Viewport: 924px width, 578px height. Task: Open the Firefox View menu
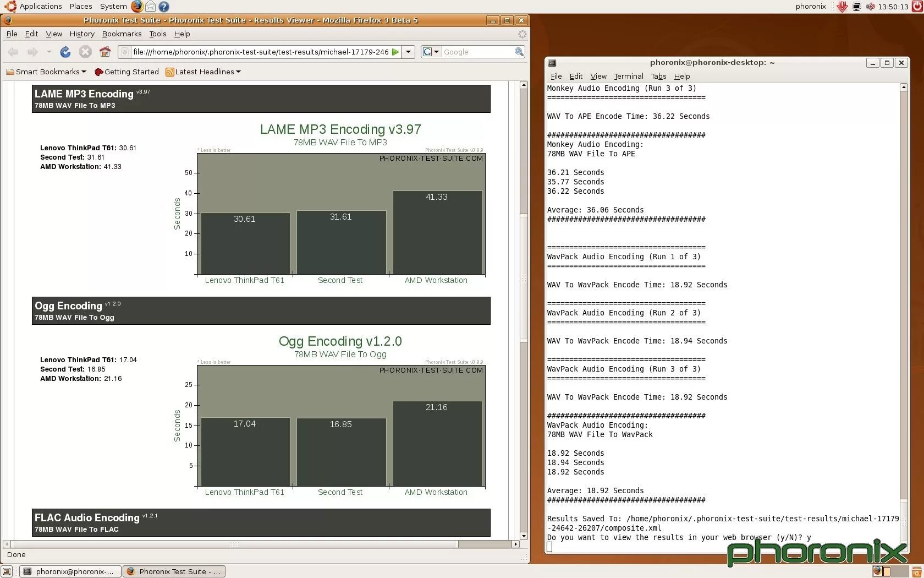pos(54,34)
